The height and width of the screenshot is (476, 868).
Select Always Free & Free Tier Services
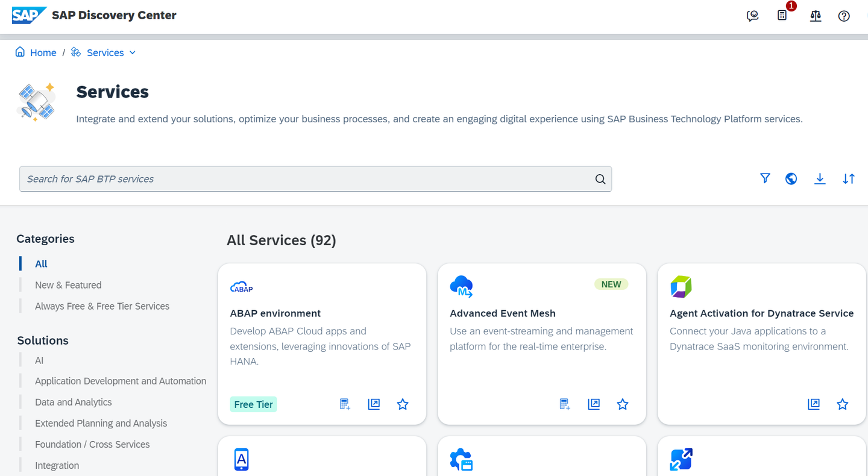pos(102,306)
